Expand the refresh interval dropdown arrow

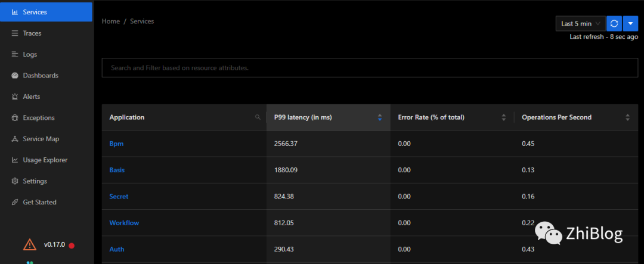coord(630,23)
